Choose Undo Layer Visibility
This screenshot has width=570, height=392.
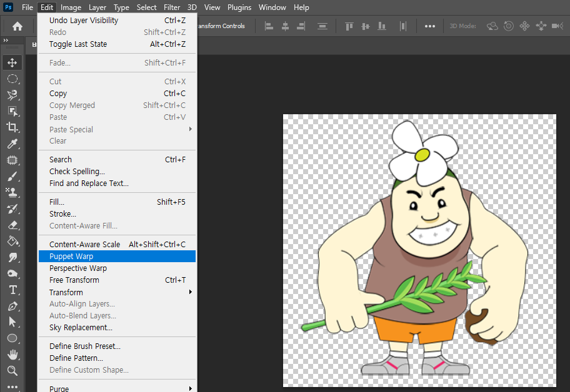117,21
